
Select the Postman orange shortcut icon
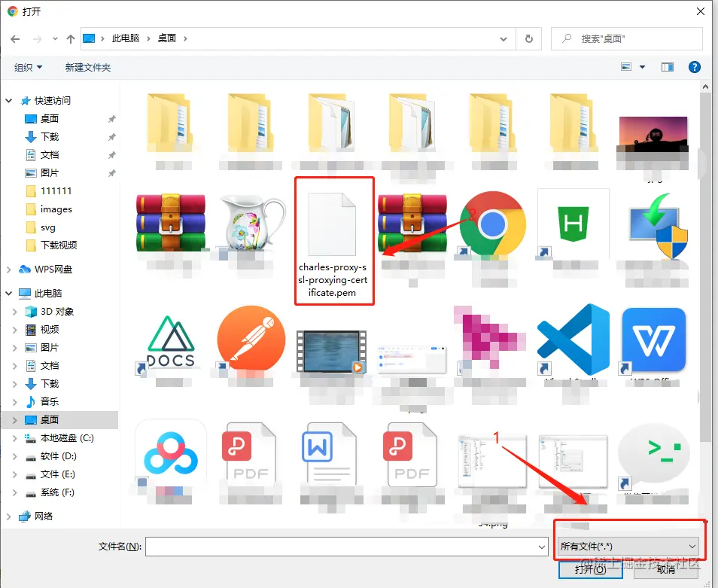coord(251,340)
